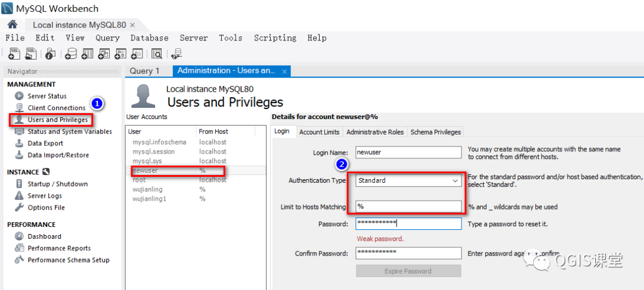Click the Performance Reports icon
Image resolution: width=644 pixels, height=290 pixels.
pos(19,248)
